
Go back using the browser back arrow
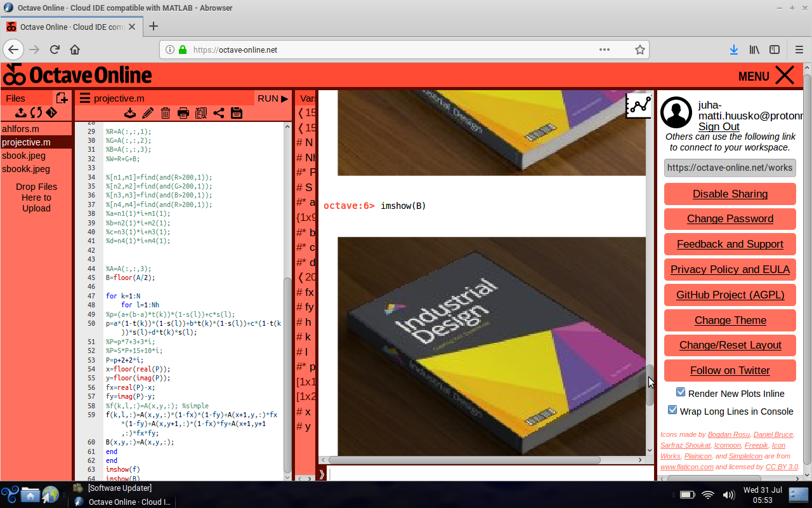[14, 50]
